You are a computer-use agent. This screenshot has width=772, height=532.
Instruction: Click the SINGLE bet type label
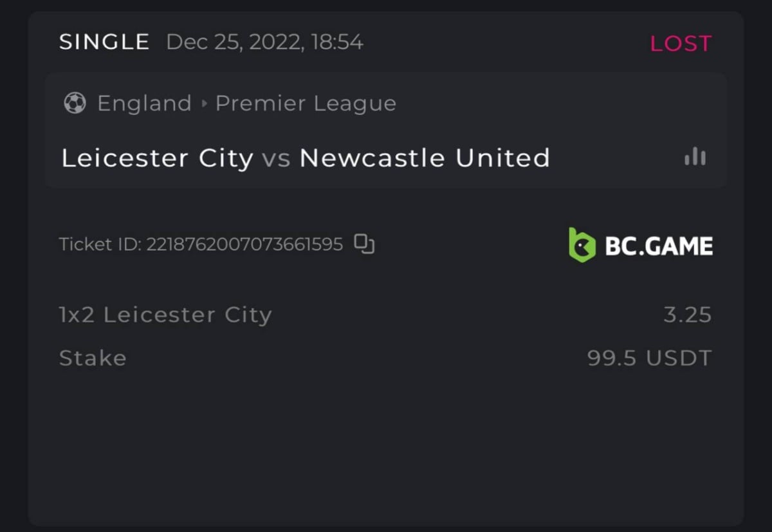(x=104, y=42)
